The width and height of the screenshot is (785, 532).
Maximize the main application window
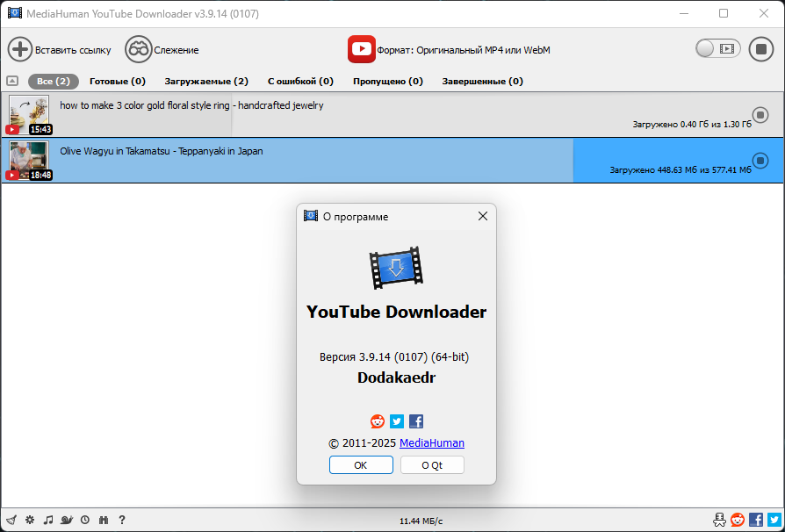click(x=724, y=13)
